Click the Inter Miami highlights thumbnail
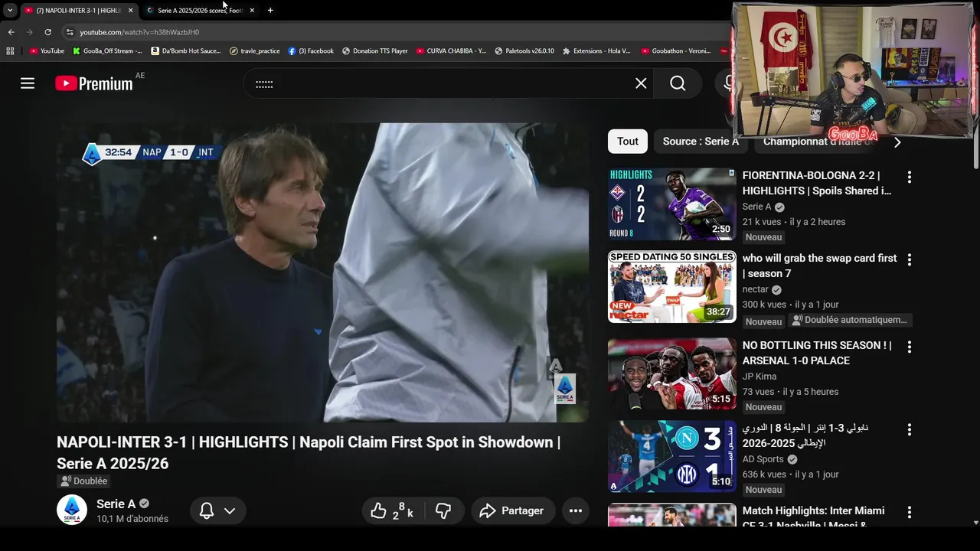This screenshot has height=551, width=980. (671, 516)
